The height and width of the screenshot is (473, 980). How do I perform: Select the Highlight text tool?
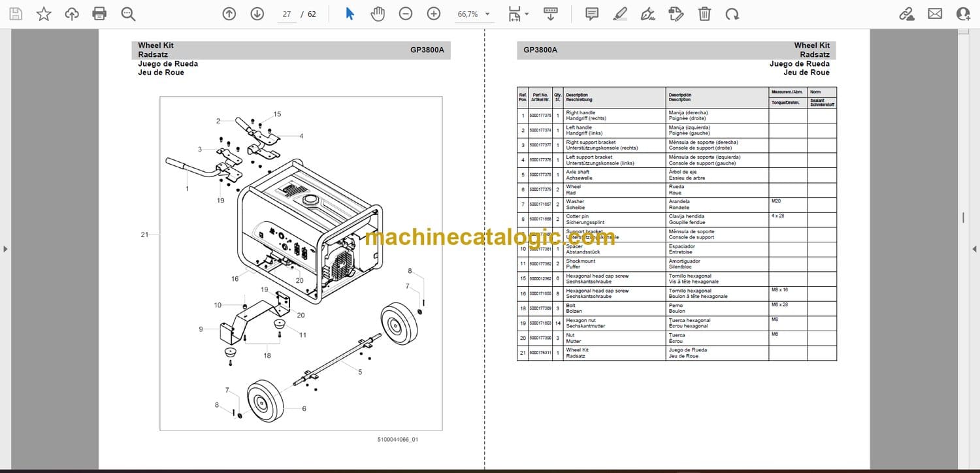tap(620, 14)
